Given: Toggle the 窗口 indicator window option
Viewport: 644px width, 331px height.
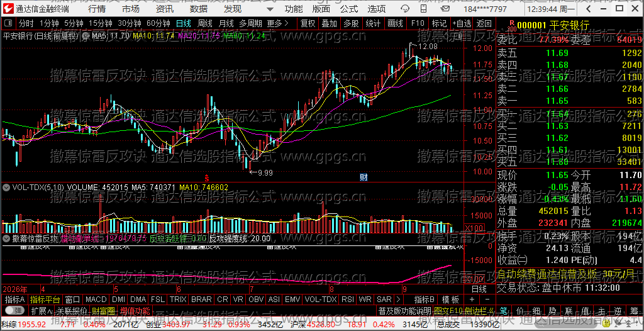Looking at the screenshot, I should pyautogui.click(x=73, y=299).
